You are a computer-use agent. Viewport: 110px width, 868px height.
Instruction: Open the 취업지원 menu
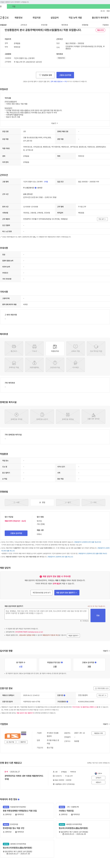pos(36,18)
